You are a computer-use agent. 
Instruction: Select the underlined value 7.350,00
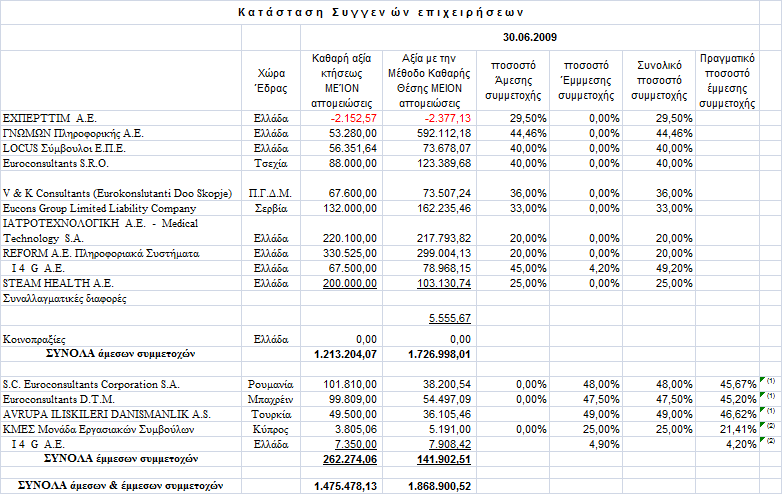coord(356,444)
